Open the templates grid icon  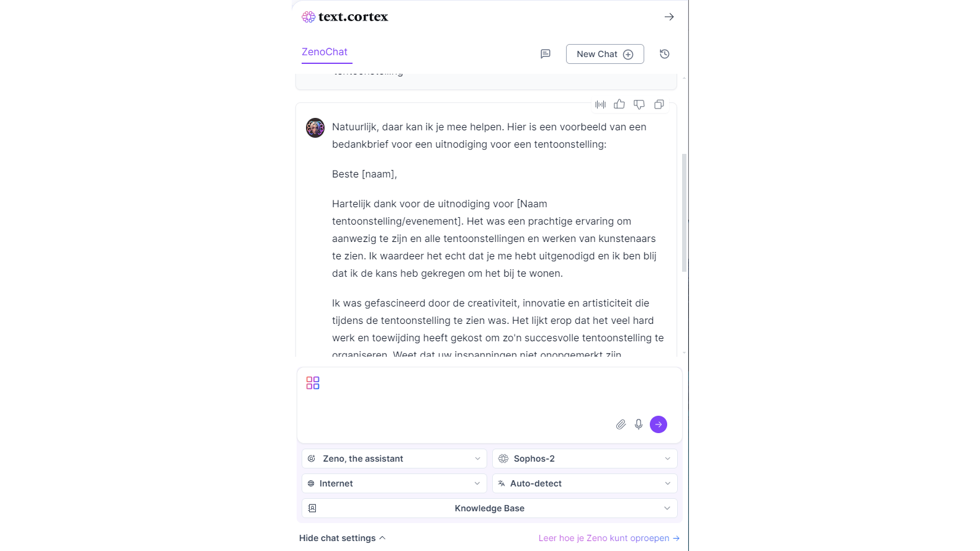point(313,383)
